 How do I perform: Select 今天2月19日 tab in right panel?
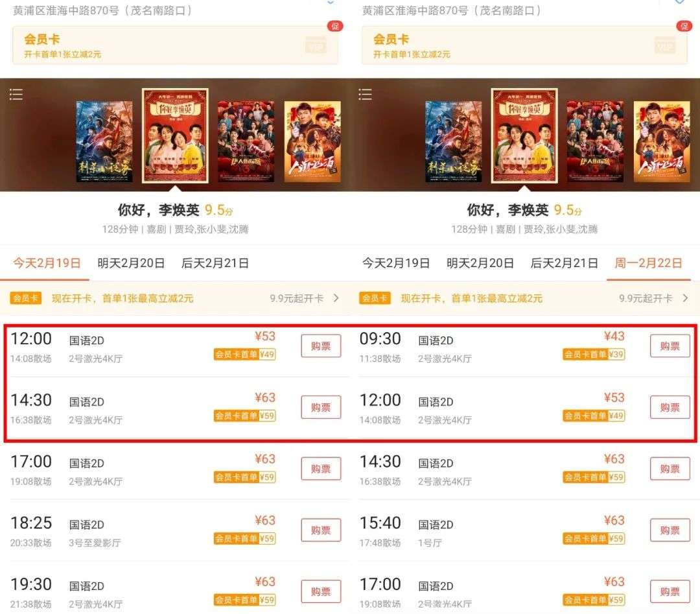click(396, 263)
